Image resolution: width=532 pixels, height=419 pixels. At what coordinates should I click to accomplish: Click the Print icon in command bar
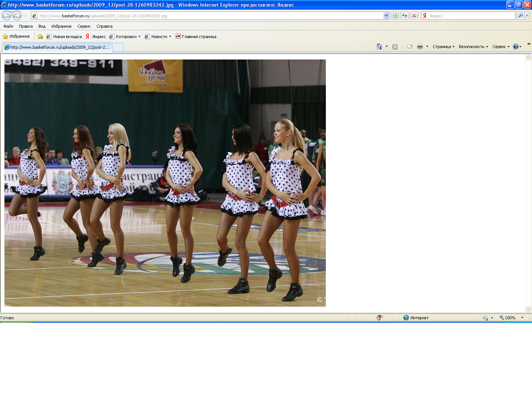(420, 47)
